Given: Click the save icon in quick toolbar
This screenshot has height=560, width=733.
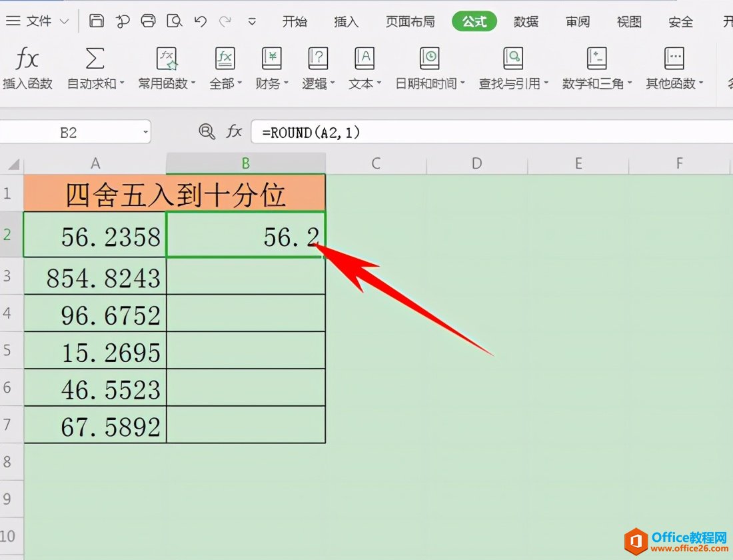Looking at the screenshot, I should tap(97, 21).
